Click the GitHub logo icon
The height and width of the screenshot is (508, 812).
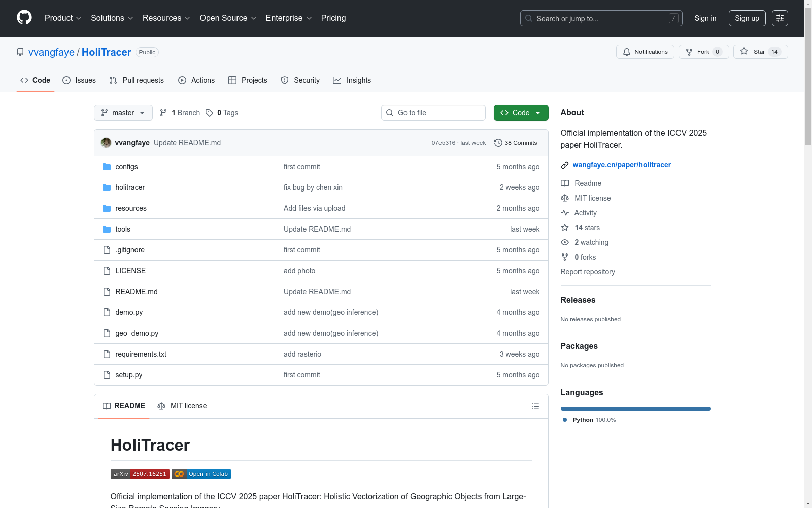(24, 18)
